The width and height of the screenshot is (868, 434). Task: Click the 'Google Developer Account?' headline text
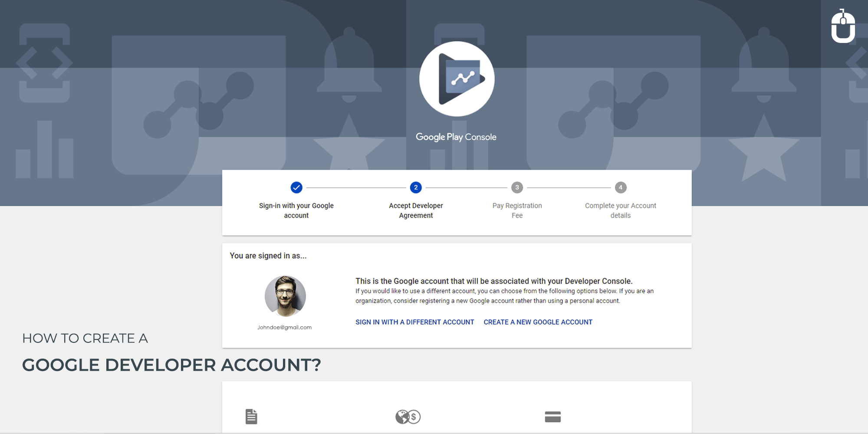[171, 365]
